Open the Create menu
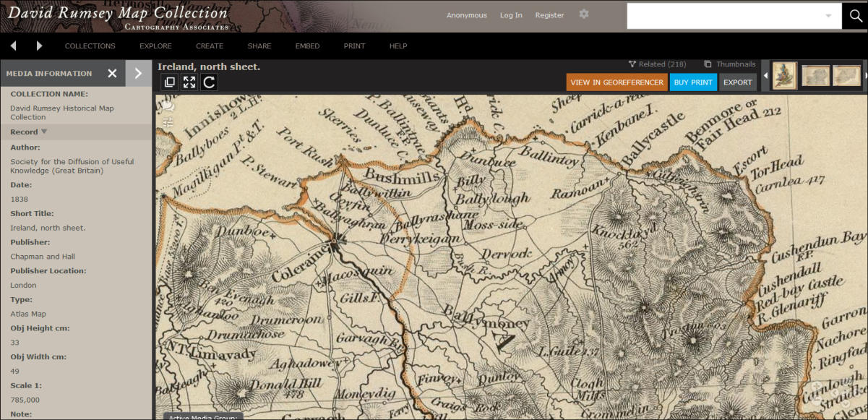This screenshot has width=868, height=420. tap(210, 46)
